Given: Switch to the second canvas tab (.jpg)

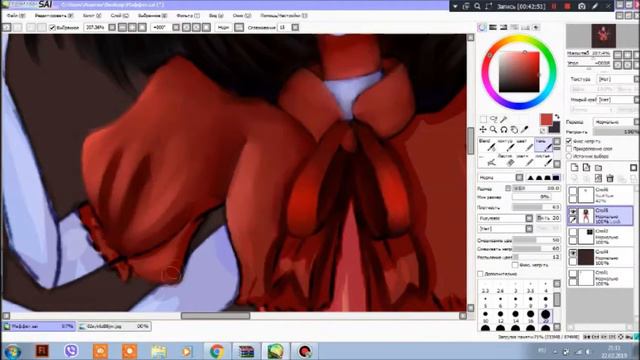Looking at the screenshot, I should [x=114, y=326].
